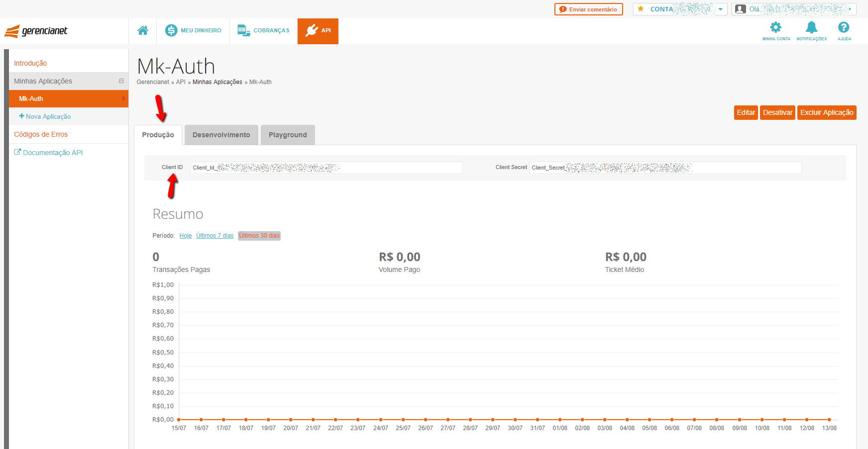Image resolution: width=868 pixels, height=449 pixels.
Task: Click the 15/07 data point on chart
Action: 179,420
